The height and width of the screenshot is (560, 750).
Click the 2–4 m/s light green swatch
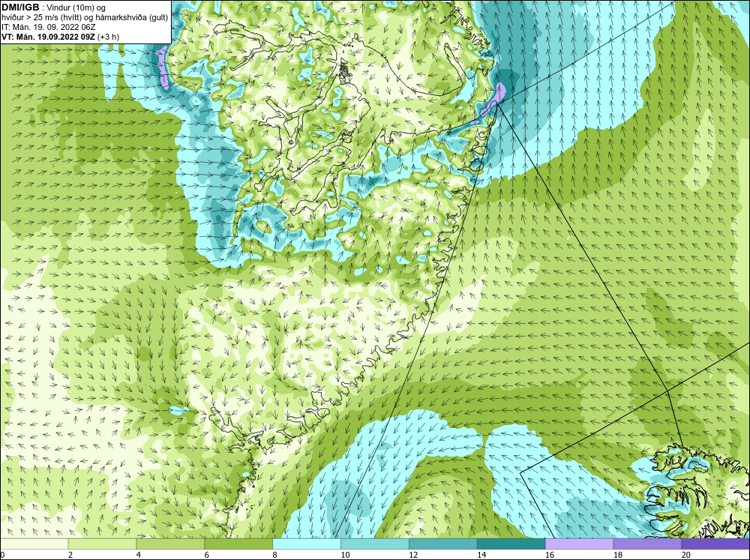coord(102,544)
